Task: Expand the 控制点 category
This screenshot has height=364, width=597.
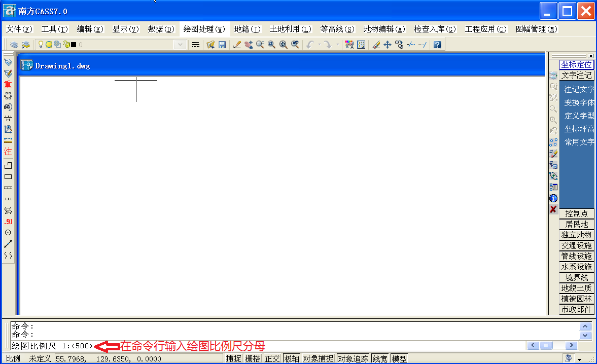Action: 576,213
